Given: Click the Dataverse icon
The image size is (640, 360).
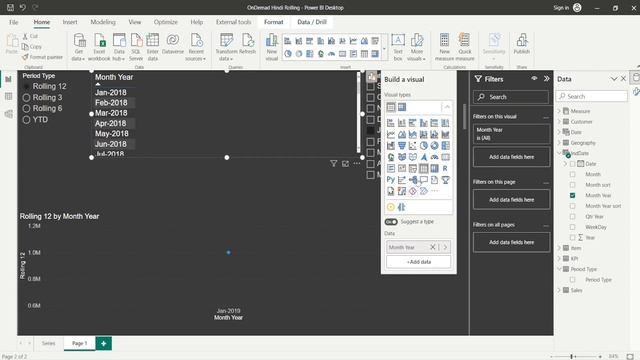Looking at the screenshot, I should tap(173, 44).
